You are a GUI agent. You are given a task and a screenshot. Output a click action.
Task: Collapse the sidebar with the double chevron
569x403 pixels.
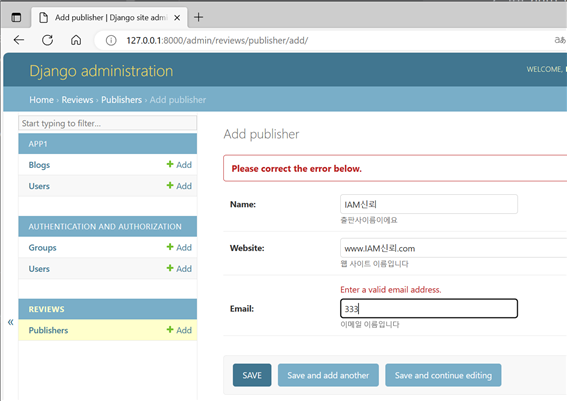[11, 322]
